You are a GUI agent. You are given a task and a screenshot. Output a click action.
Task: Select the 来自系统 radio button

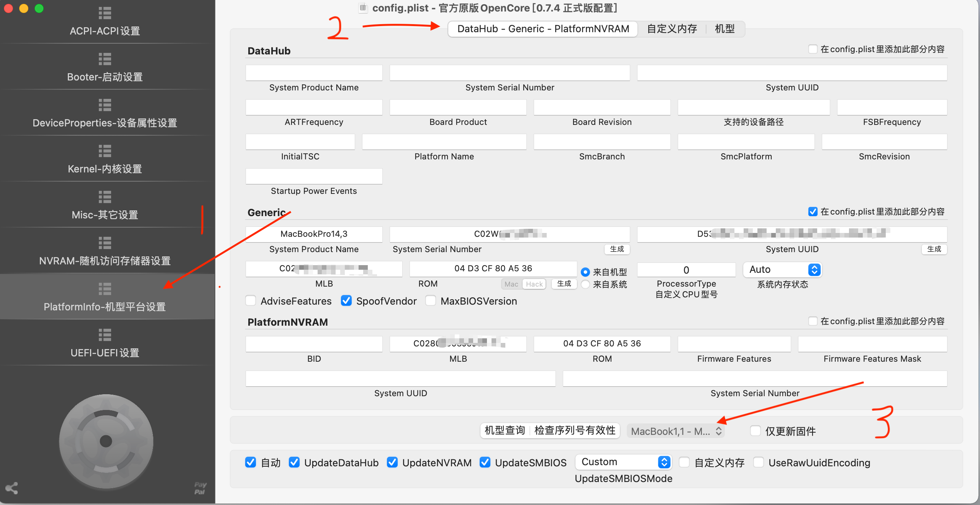coord(585,284)
